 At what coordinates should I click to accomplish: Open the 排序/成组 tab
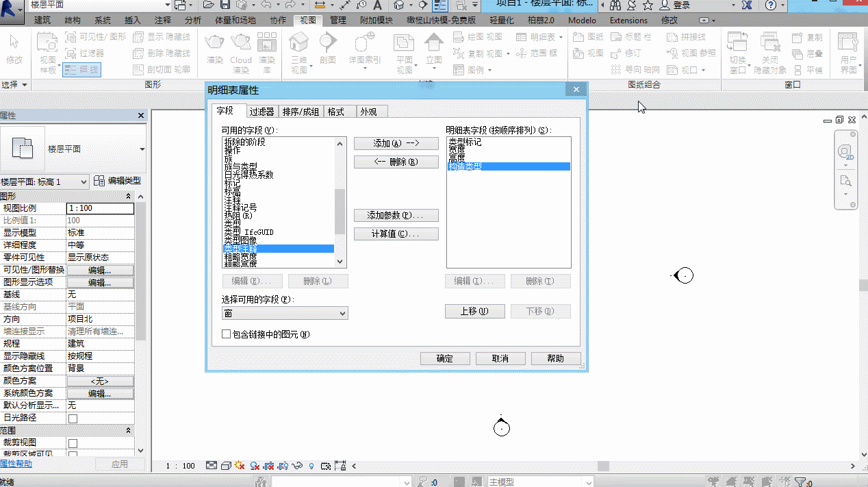click(x=301, y=112)
